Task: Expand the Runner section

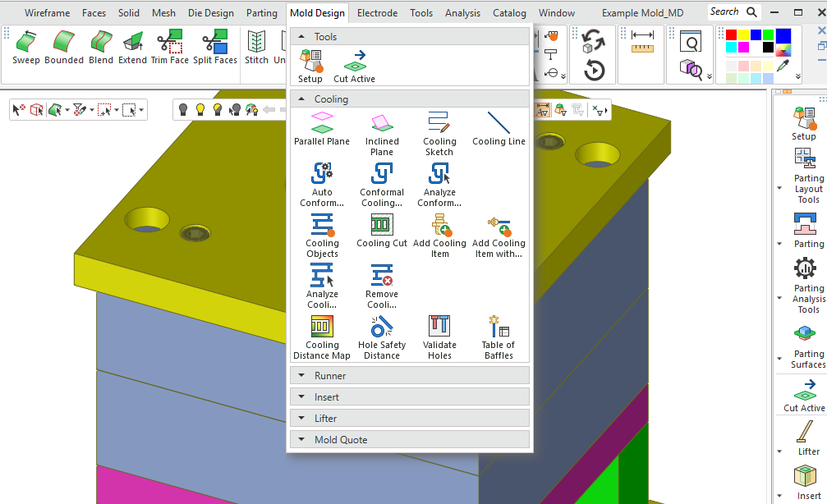Action: [410, 376]
